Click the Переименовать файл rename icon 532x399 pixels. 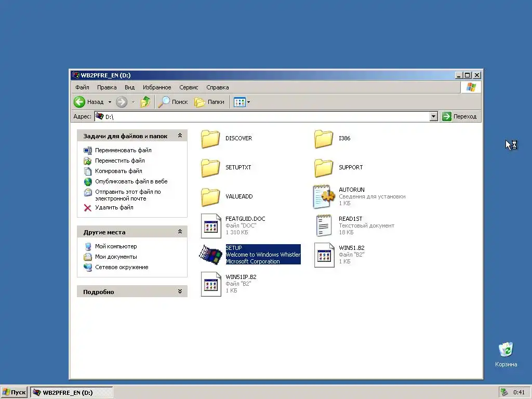[x=87, y=150]
